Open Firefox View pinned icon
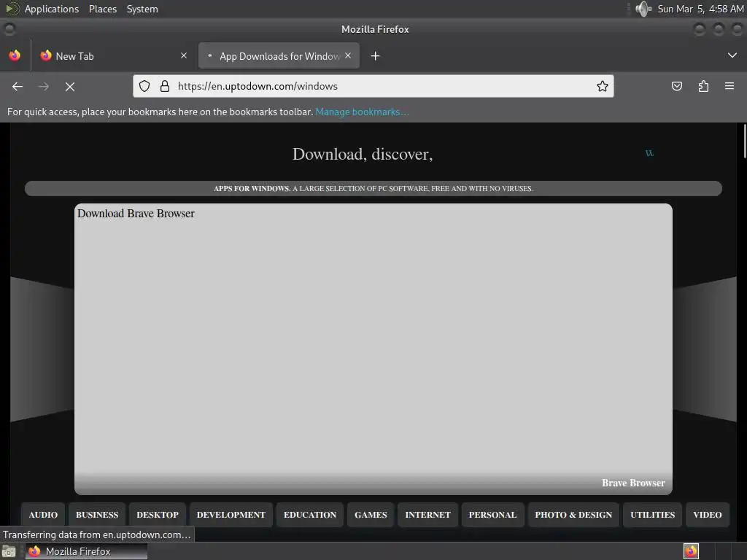 pos(15,55)
